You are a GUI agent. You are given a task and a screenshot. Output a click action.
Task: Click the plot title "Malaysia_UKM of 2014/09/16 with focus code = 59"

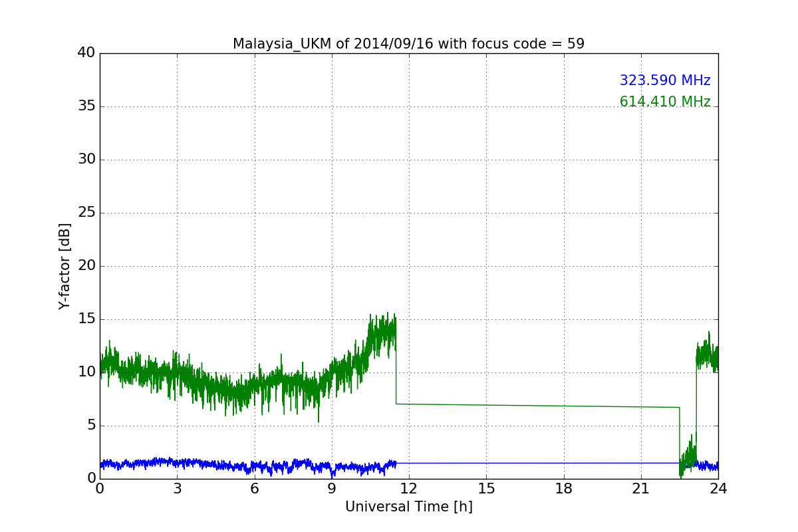pyautogui.click(x=408, y=44)
